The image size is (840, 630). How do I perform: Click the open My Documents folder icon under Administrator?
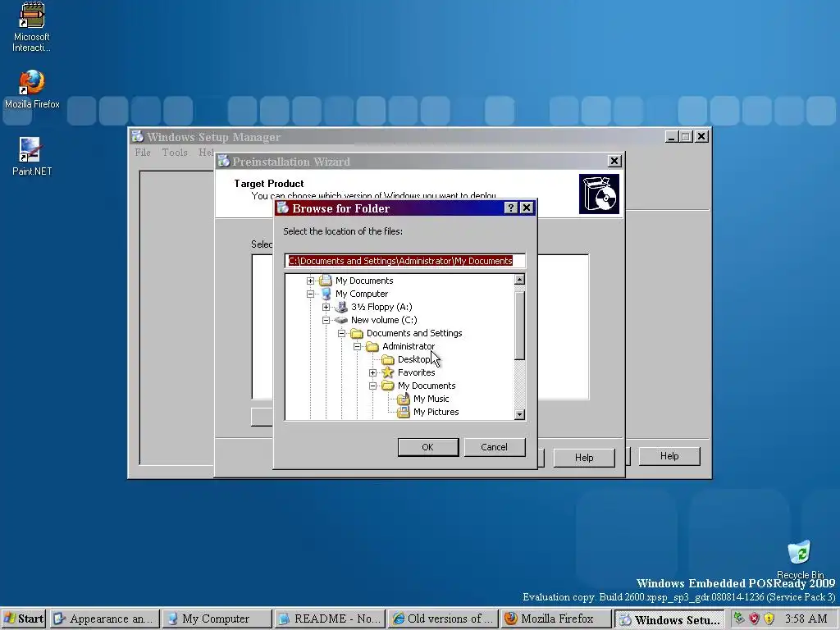click(388, 386)
